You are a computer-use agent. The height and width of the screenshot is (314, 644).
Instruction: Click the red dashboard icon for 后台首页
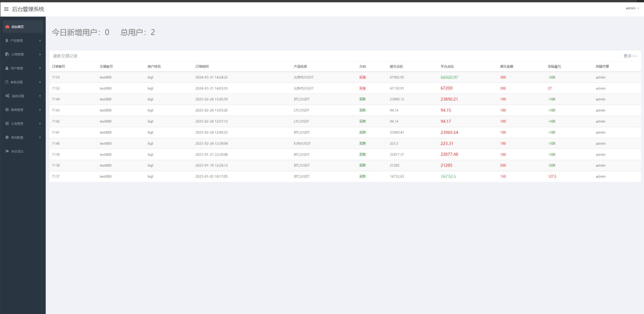click(7, 27)
